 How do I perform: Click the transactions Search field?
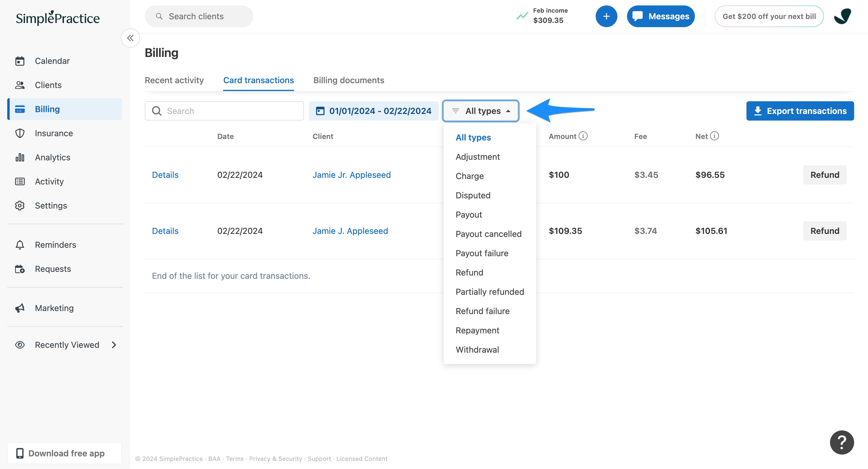[224, 111]
